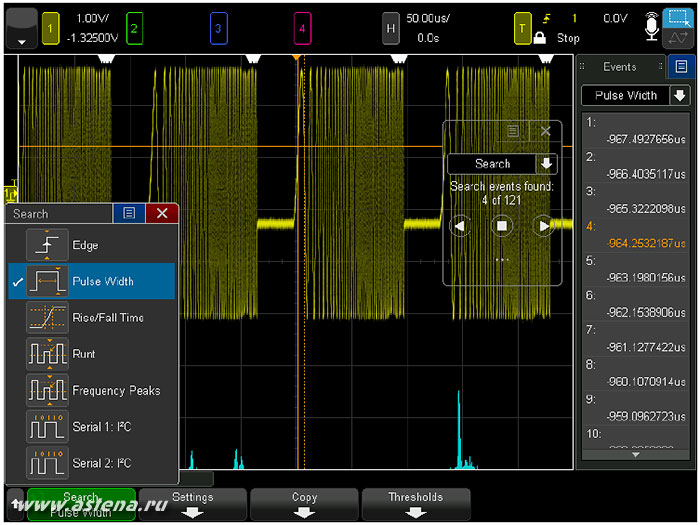Image resolution: width=700 pixels, height=525 pixels.
Task: Open the ellipsis in the search dialog
Action: pos(502,259)
